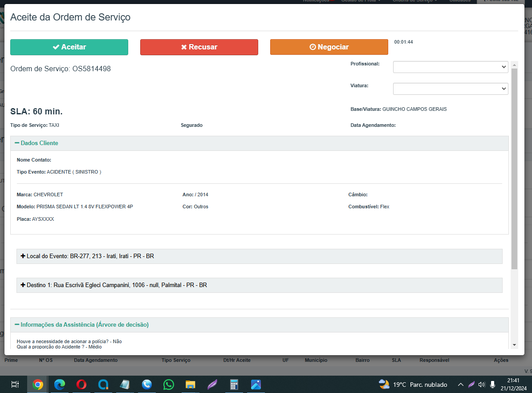The image size is (532, 393).
Task: Open the Viatura dropdown
Action: [450, 89]
